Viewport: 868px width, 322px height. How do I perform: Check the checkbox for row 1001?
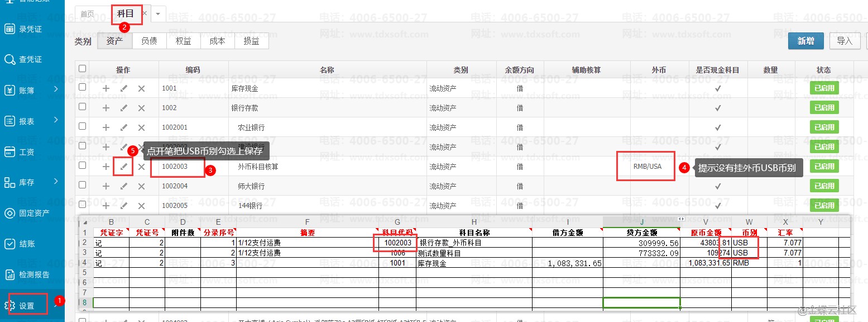(x=83, y=88)
